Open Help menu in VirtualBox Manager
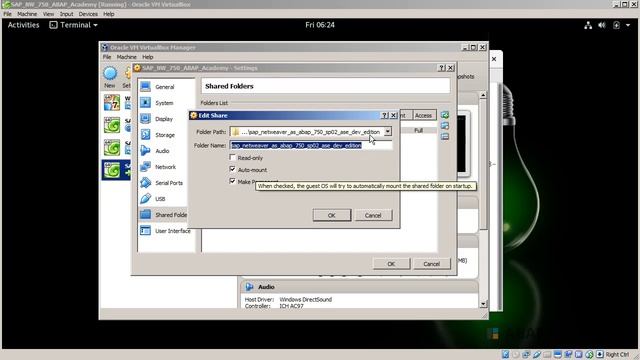The height and width of the screenshot is (360, 640). click(x=147, y=57)
